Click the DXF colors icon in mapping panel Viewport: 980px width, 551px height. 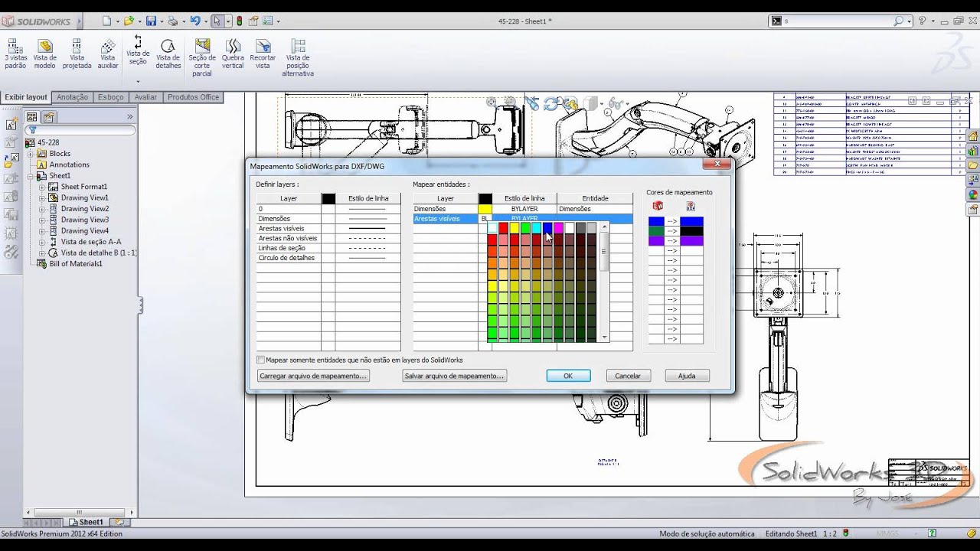coord(691,206)
